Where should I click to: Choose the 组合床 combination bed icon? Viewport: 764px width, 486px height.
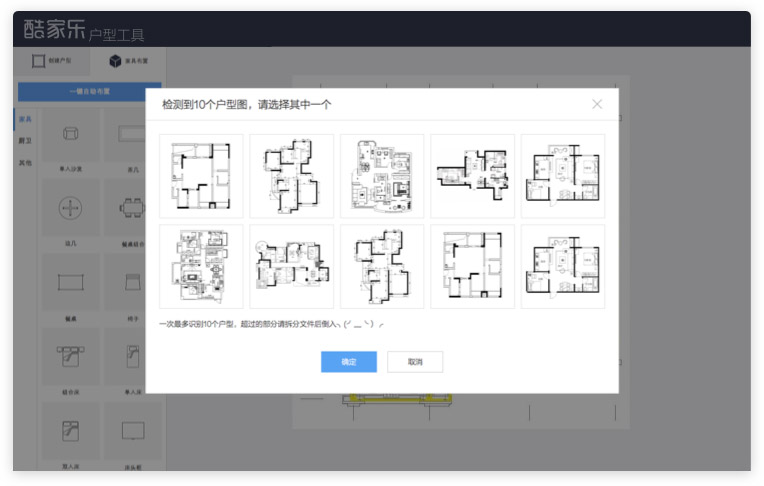(x=71, y=356)
